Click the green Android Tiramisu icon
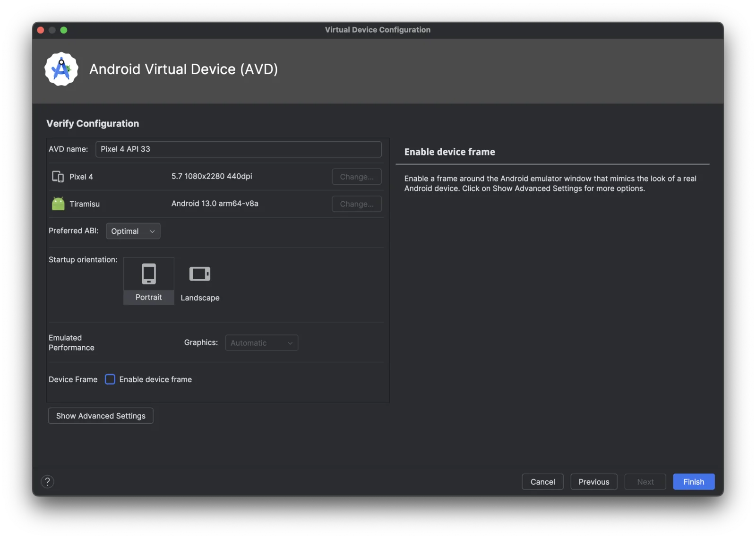756x539 pixels. 58,204
